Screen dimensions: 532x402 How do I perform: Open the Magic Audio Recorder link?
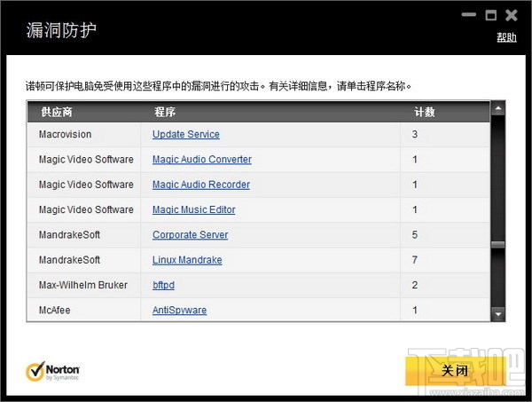(x=201, y=185)
